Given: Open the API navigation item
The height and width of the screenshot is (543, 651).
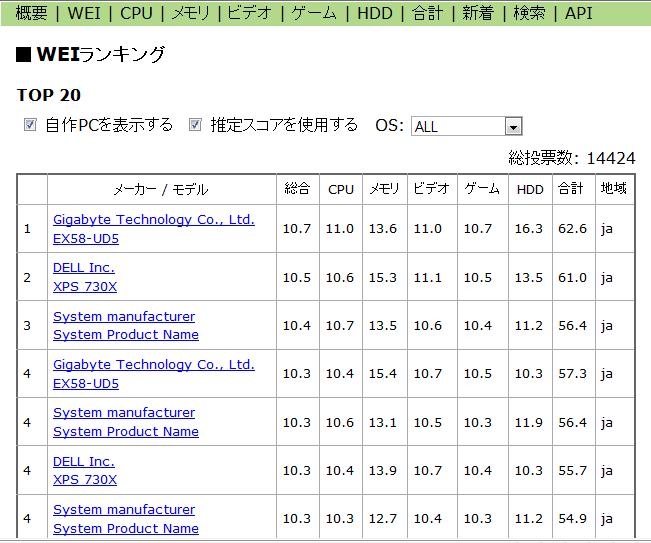Looking at the screenshot, I should (578, 13).
